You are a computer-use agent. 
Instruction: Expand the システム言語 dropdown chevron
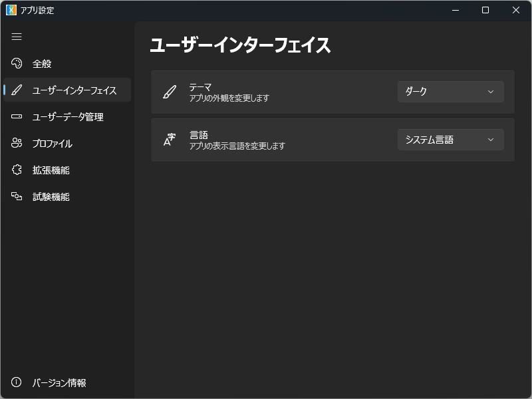tap(491, 140)
